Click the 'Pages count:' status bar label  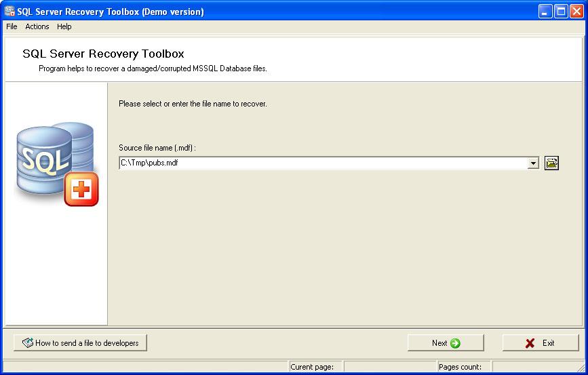point(460,367)
